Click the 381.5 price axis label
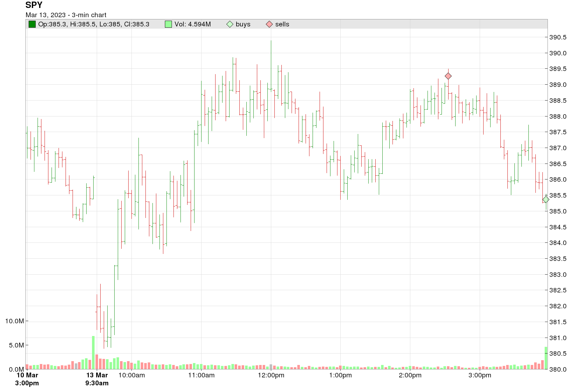573x392 pixels. click(558, 322)
